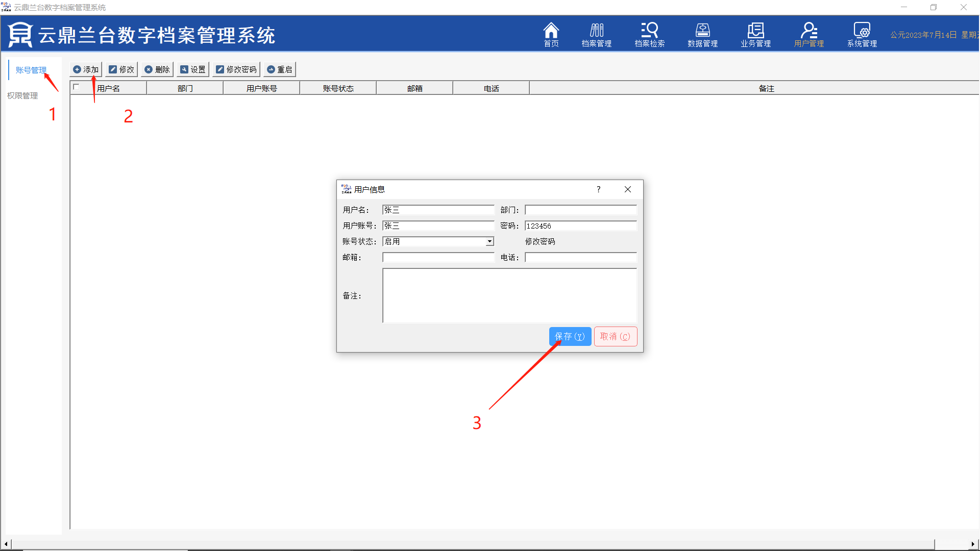
Task: Select 账号管理 in left sidebar
Action: [31, 70]
